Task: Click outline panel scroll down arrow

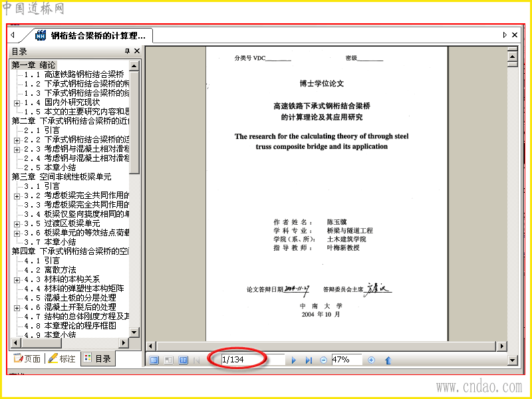Action: click(134, 332)
